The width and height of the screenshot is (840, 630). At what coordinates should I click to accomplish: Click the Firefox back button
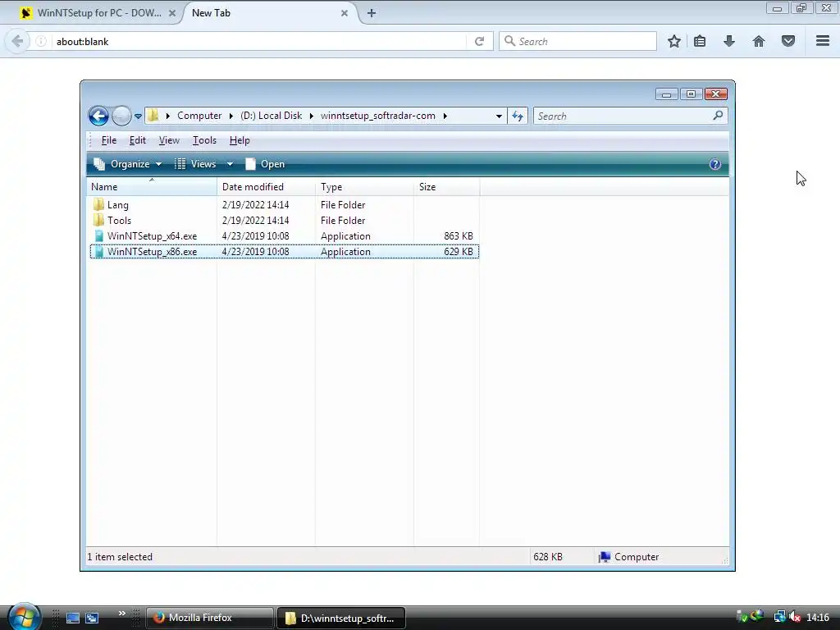pyautogui.click(x=17, y=41)
